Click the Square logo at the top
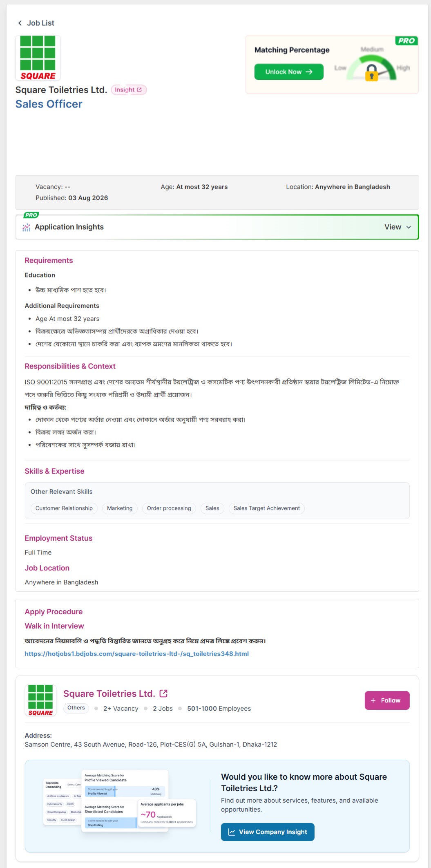 38,58
